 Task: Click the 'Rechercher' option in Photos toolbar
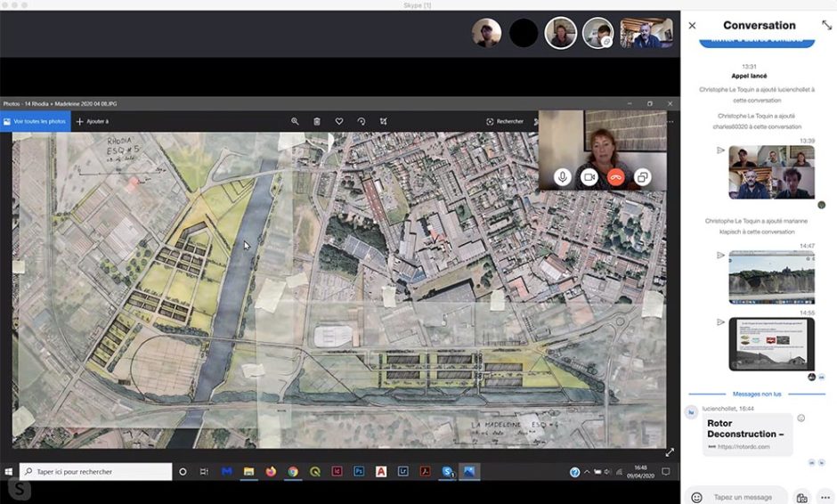pyautogui.click(x=505, y=121)
